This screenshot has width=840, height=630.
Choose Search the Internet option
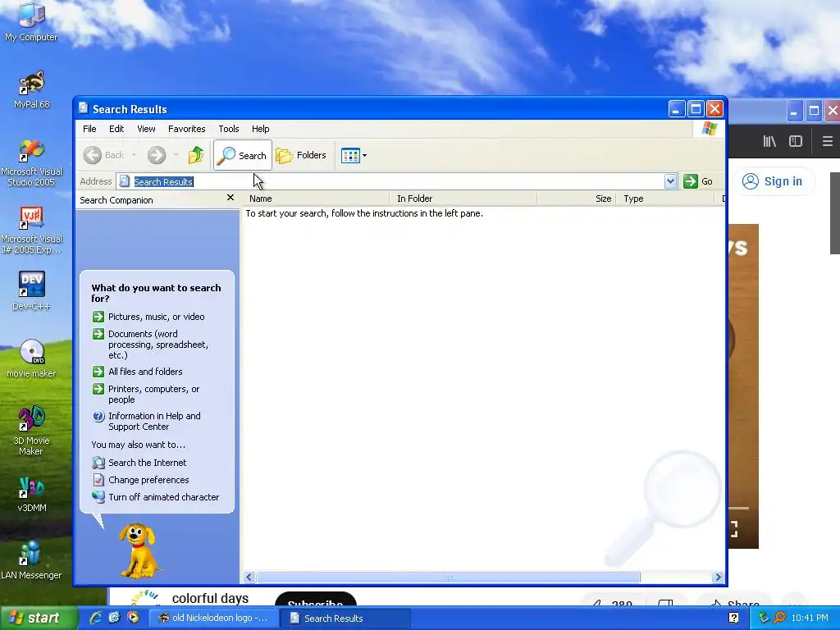click(x=139, y=463)
